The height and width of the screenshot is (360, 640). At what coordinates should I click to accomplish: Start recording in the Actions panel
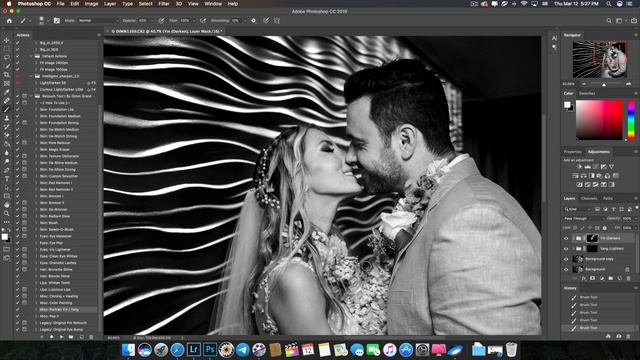point(51,337)
